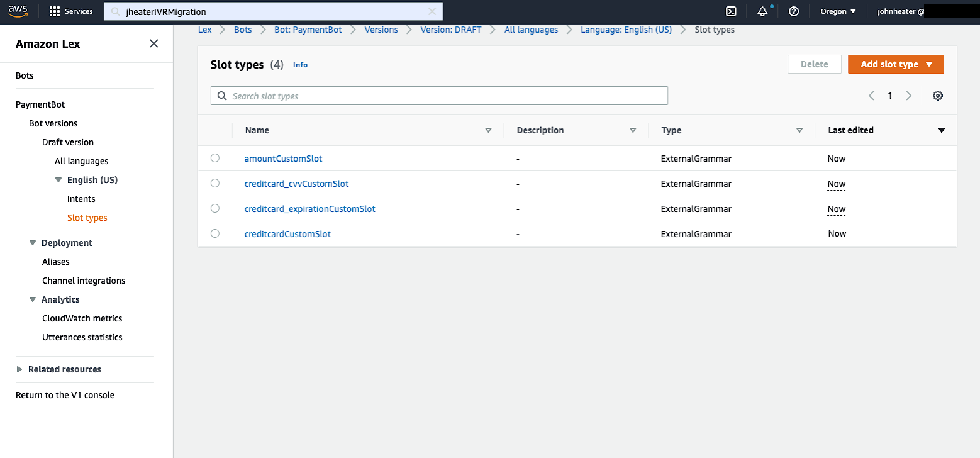980x458 pixels.
Task: Open the Info link beside Slot types
Action: click(301, 65)
